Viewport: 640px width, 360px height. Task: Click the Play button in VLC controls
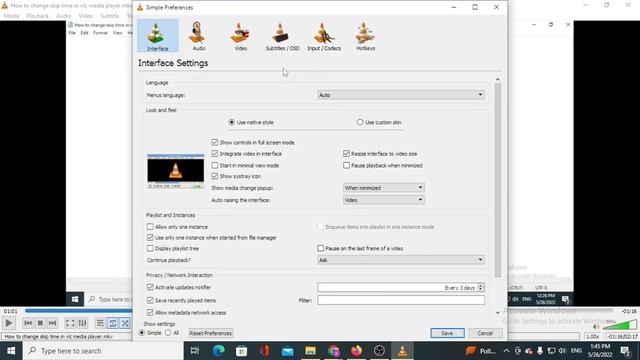9,323
